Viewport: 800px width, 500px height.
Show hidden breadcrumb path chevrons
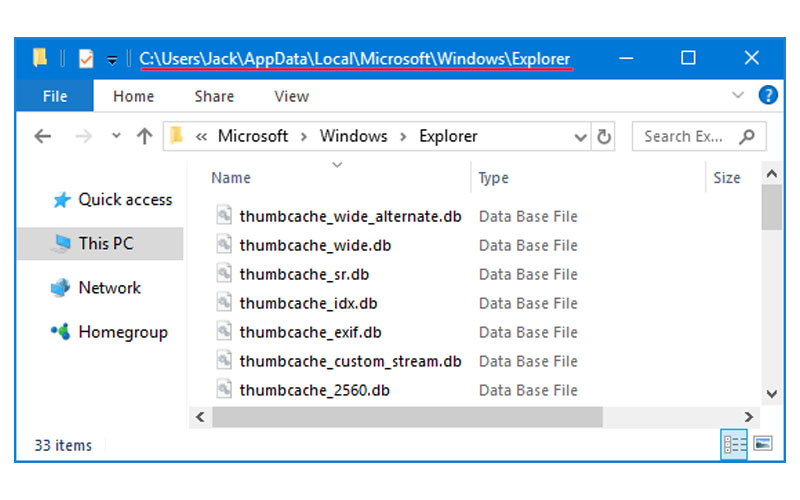pos(201,137)
